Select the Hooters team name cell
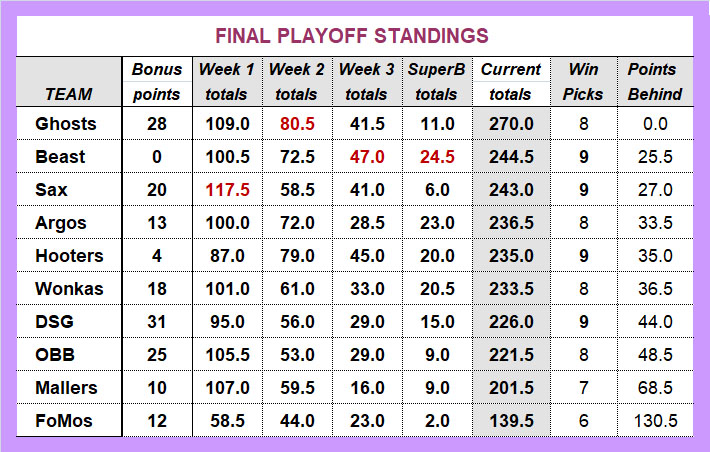 point(69,256)
